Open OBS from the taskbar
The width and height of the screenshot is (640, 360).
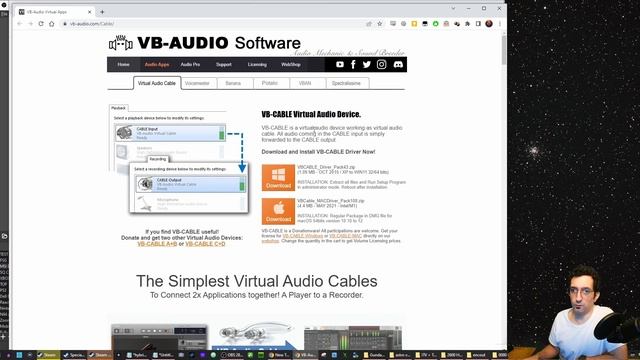[x=233, y=355]
